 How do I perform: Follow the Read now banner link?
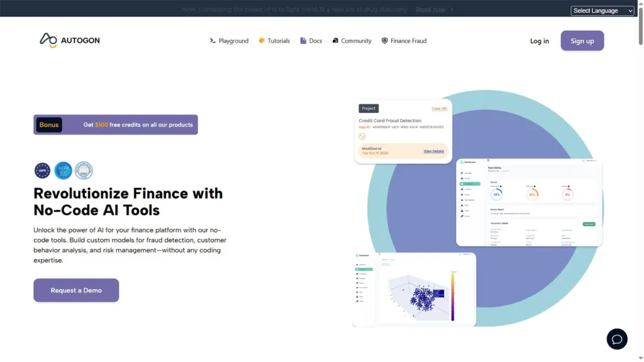coord(430,9)
